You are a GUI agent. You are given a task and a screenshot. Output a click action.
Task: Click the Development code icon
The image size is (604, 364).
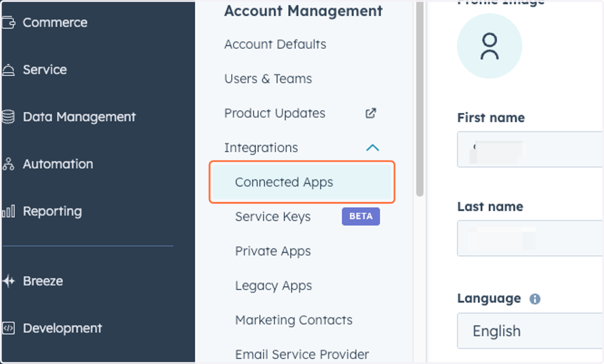8,328
